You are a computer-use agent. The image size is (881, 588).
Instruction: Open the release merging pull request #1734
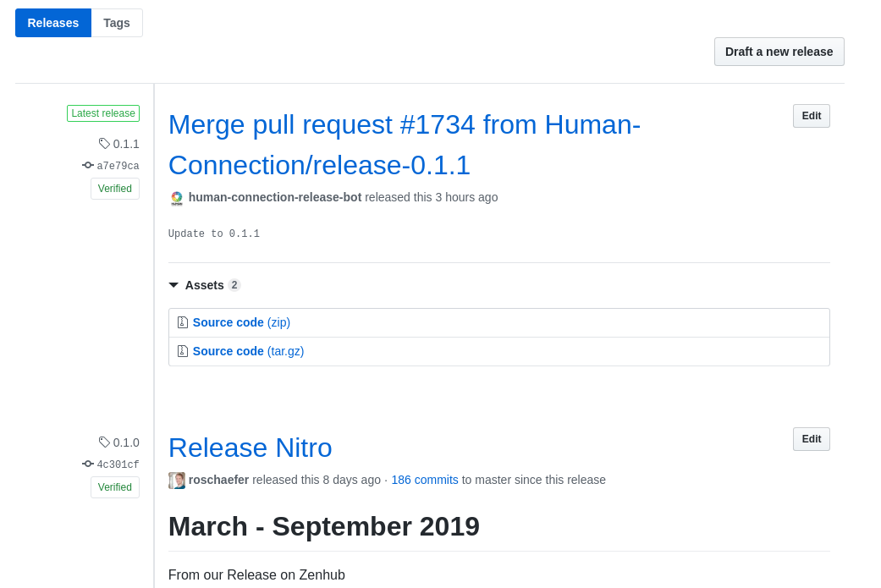(405, 144)
